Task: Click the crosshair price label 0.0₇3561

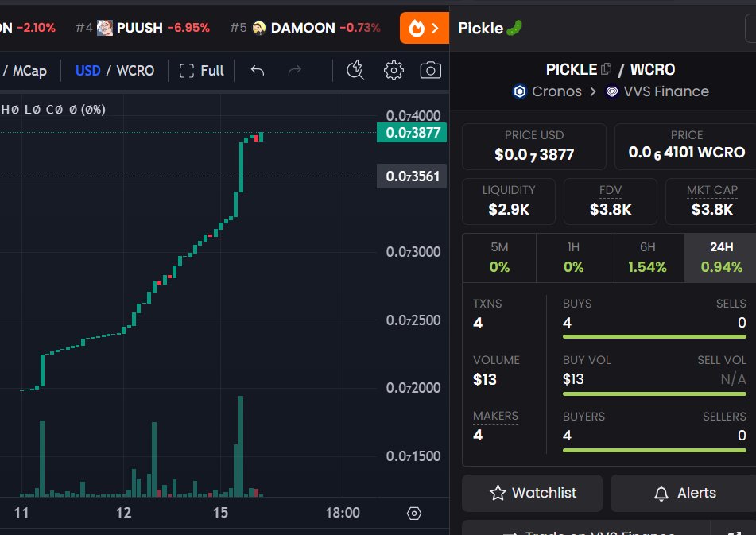Action: pos(412,176)
